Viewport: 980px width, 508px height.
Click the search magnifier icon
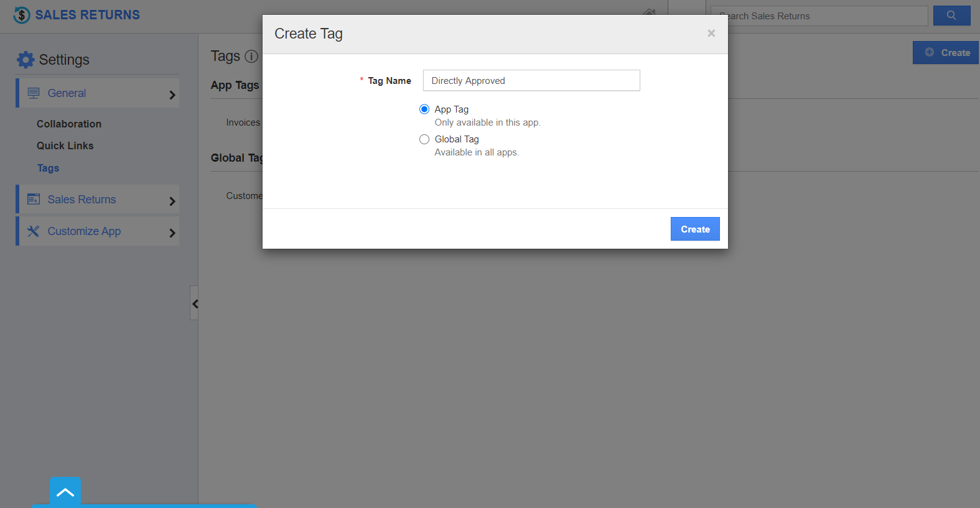tap(951, 16)
